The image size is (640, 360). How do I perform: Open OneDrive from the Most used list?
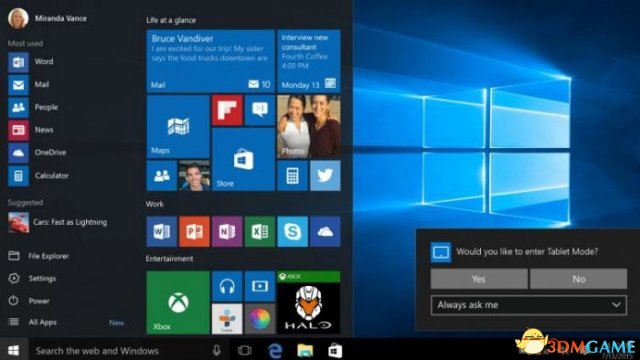[38, 153]
